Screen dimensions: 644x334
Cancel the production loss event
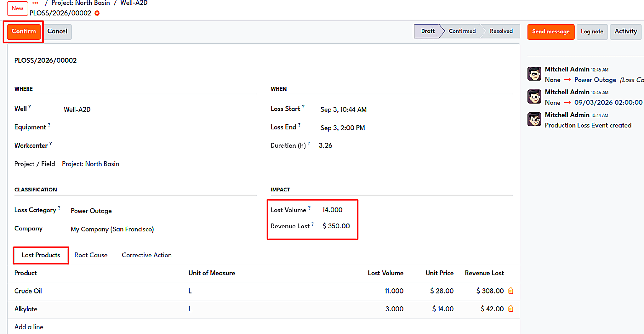(57, 31)
